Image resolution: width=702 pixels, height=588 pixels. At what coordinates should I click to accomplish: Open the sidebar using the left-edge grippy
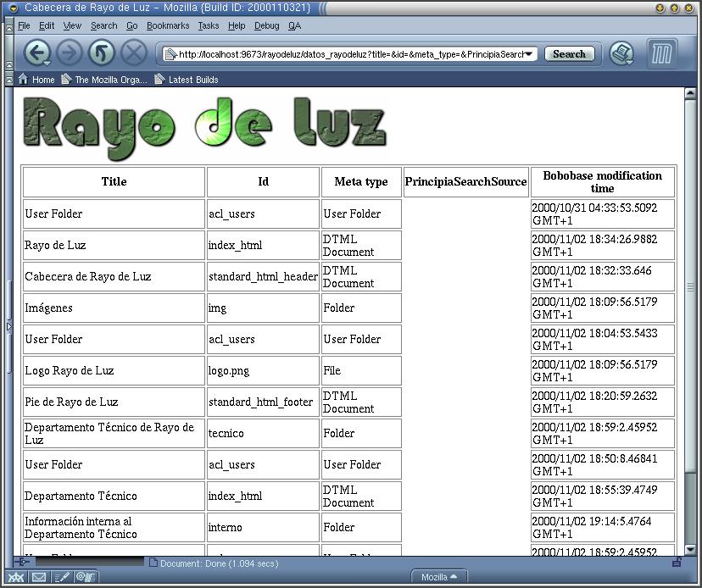click(x=9, y=327)
